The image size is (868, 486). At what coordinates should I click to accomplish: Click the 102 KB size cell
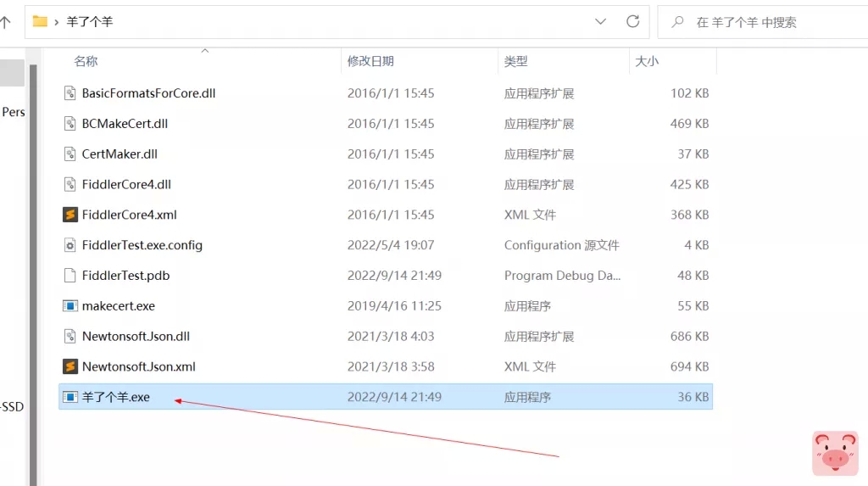[x=689, y=93]
